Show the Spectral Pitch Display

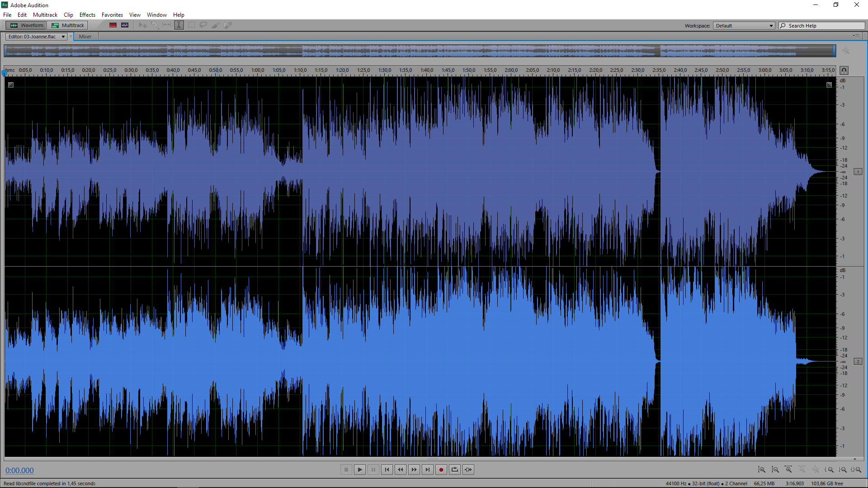tap(125, 25)
